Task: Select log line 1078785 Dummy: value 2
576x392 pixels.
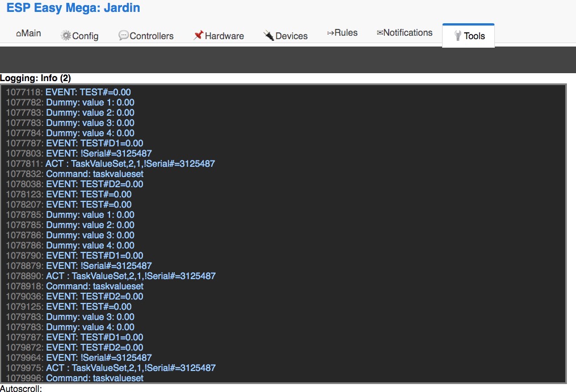Action: point(70,225)
